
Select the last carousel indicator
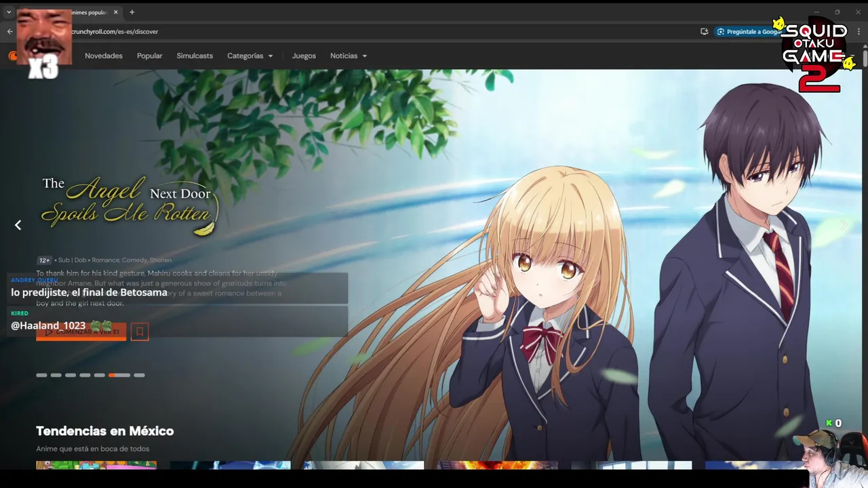(x=139, y=375)
